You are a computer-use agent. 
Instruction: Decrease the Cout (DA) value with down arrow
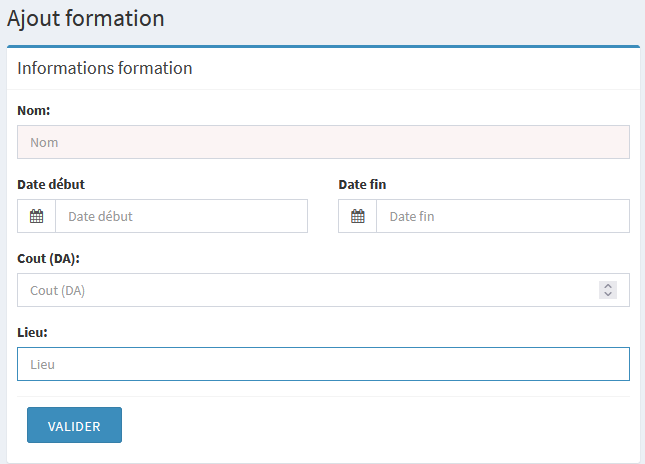point(607,295)
